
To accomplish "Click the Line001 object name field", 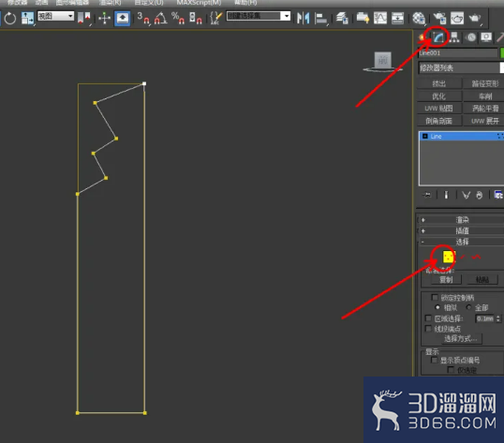I will (458, 53).
